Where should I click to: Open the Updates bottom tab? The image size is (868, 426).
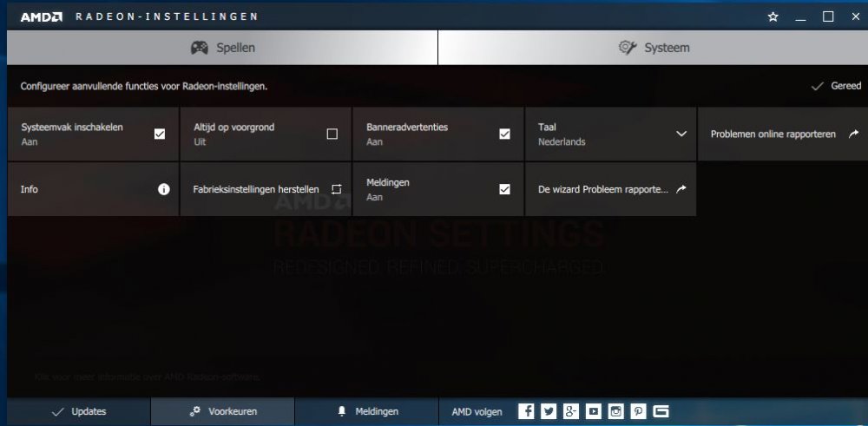(x=78, y=411)
